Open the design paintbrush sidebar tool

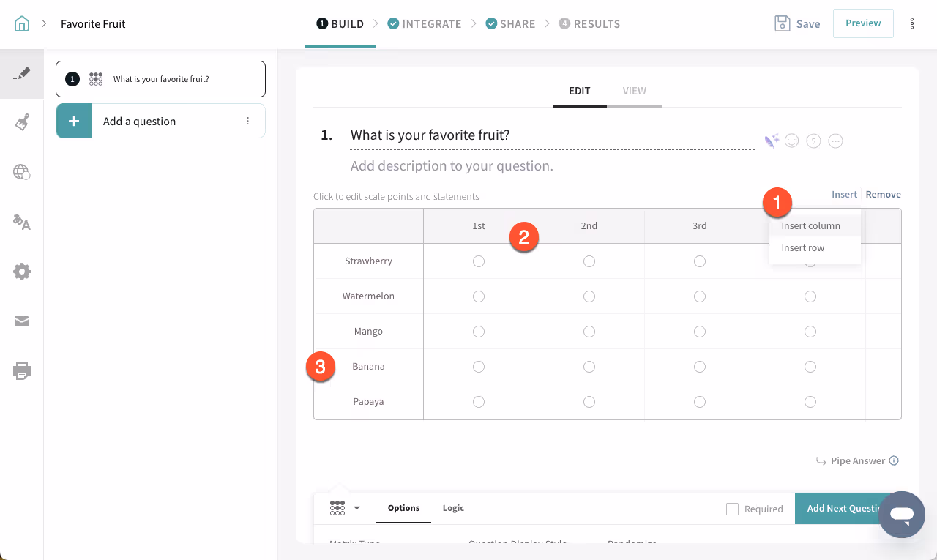point(22,122)
